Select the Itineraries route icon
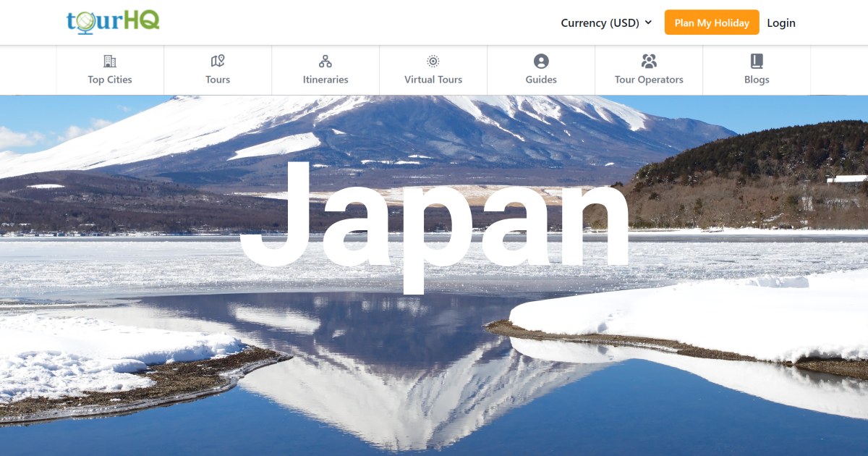 [x=325, y=62]
